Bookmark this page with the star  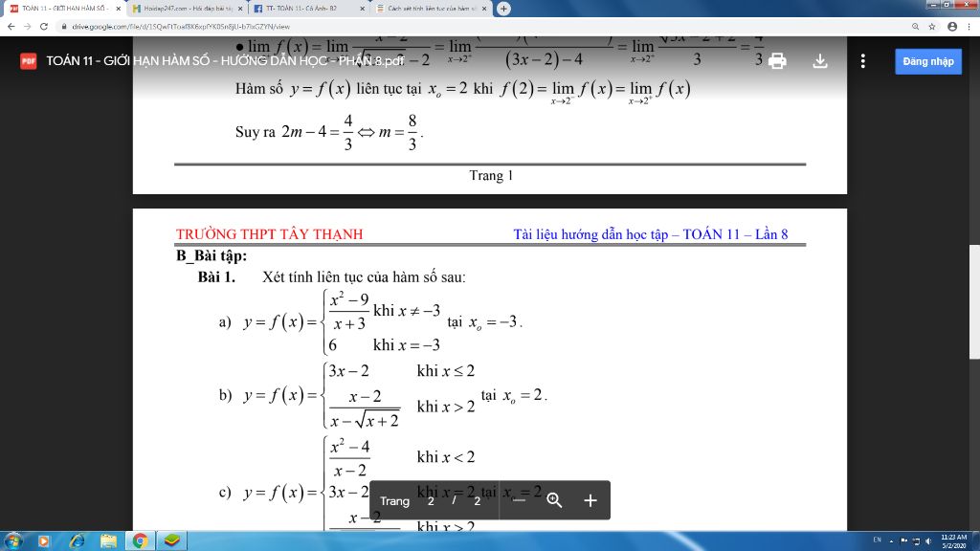932,26
